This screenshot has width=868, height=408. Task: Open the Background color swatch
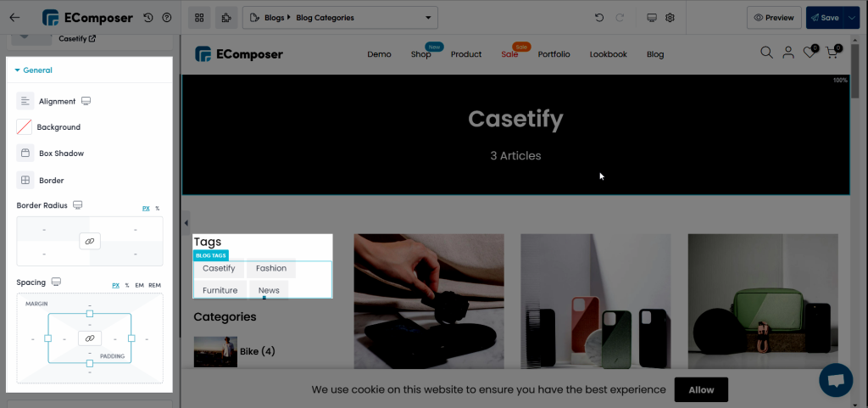25,127
